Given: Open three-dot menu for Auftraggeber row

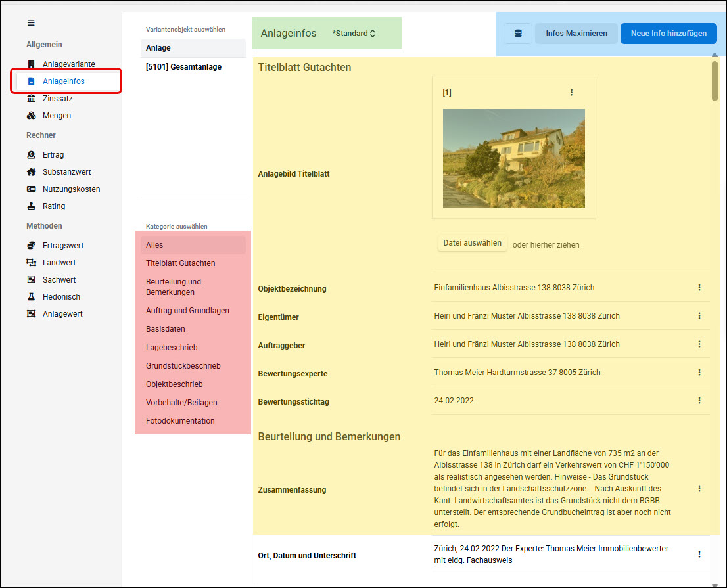Looking at the screenshot, I should click(x=699, y=344).
